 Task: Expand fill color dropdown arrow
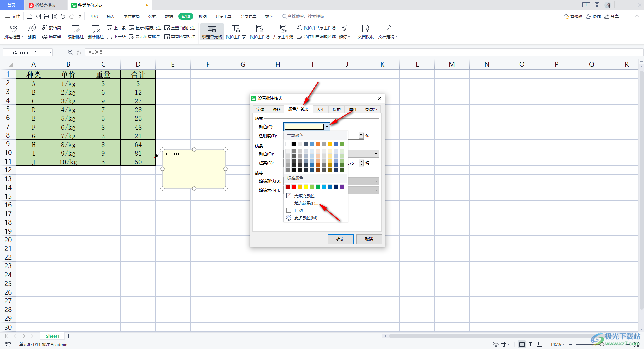(x=327, y=127)
